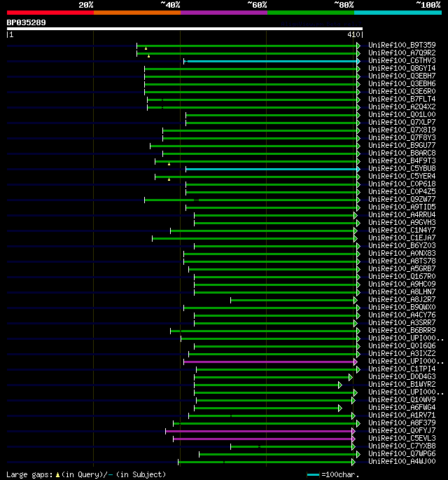Click the UniRef100_Q7X8I9 label
448x480 pixels.
[402, 130]
